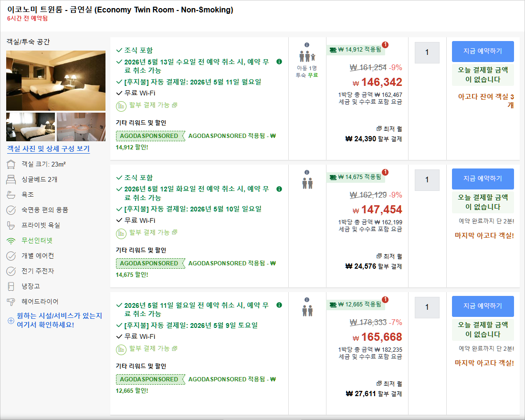
Task: Click installment icon beside 할부 결제 가능 in first offer
Action: (121, 105)
